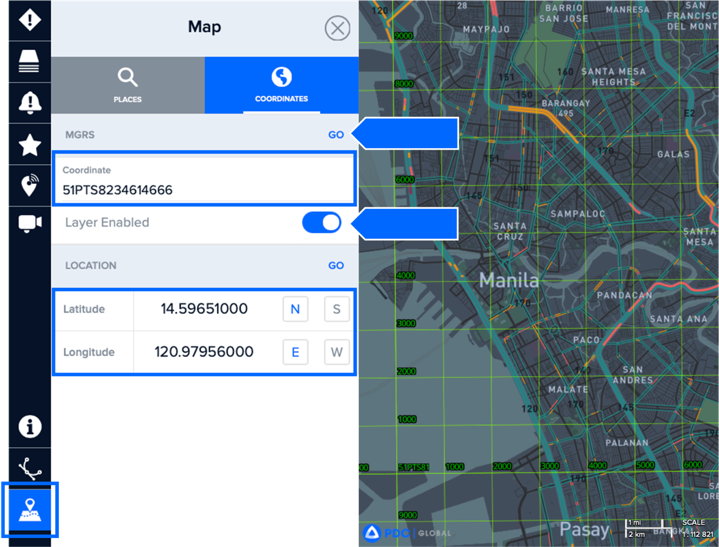Click the Latitude value field

204,309
